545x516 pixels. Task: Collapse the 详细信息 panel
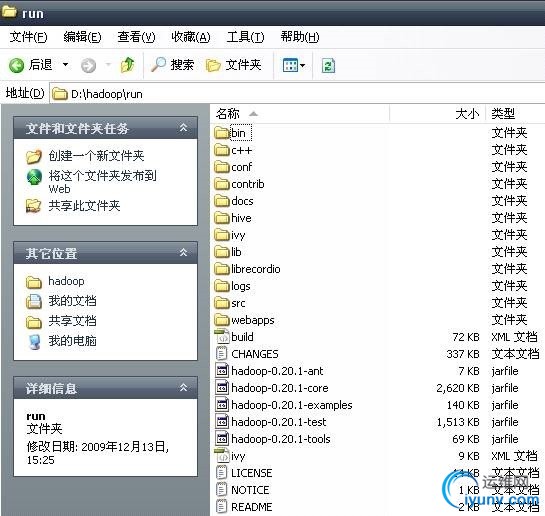click(x=184, y=387)
